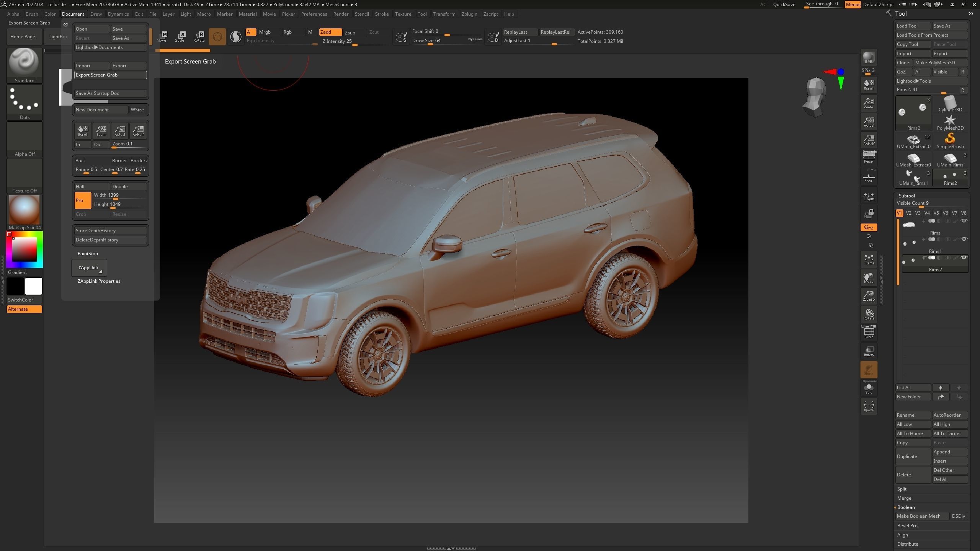Viewport: 980px width, 551px height.
Task: Open the Zplugin menu
Action: pyautogui.click(x=469, y=14)
